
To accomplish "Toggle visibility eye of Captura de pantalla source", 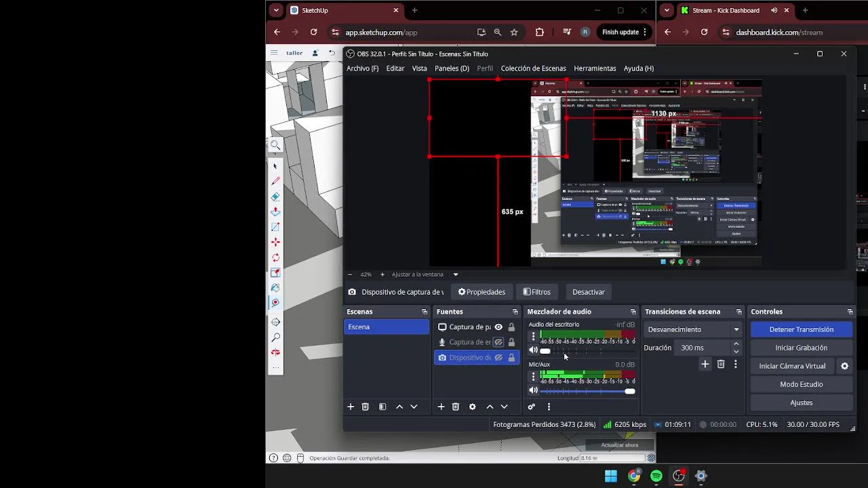I will pos(498,327).
